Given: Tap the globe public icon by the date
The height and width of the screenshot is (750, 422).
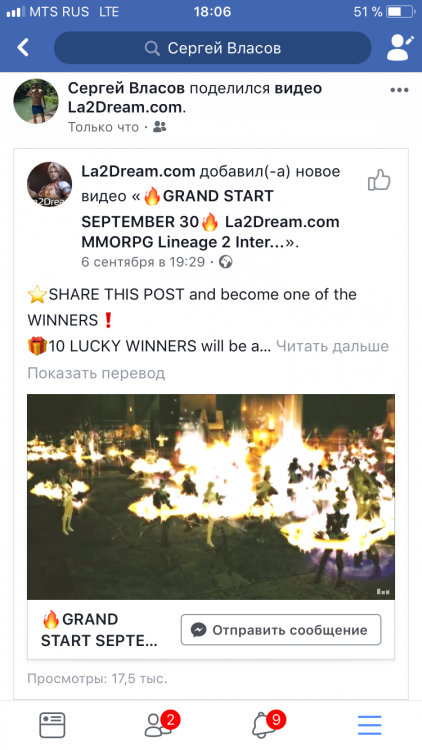Looking at the screenshot, I should coord(225,262).
